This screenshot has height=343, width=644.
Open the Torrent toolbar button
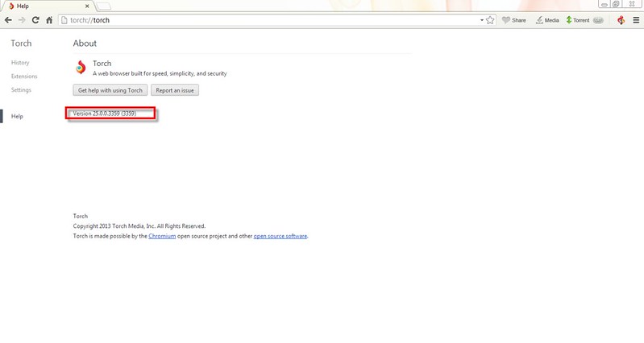click(577, 20)
